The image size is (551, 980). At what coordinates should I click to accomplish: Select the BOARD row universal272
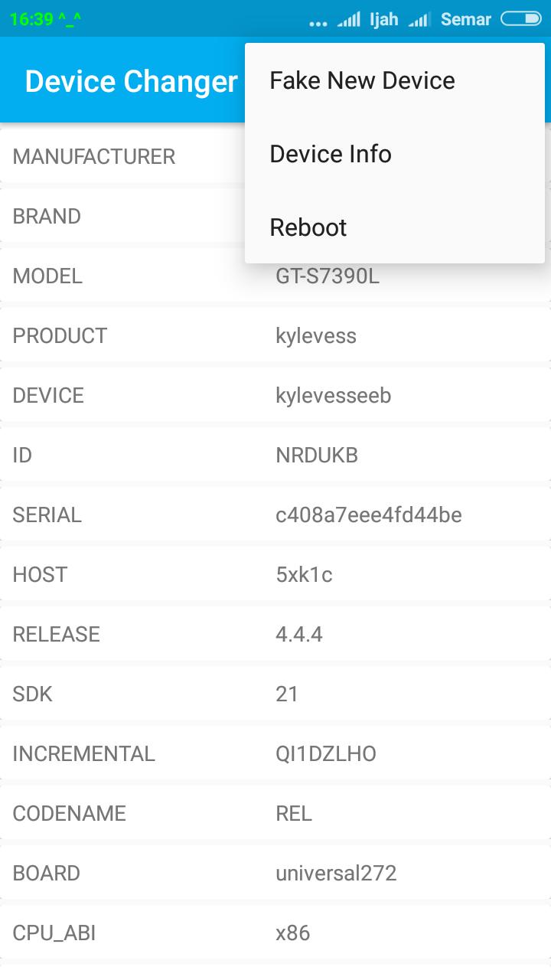point(275,873)
